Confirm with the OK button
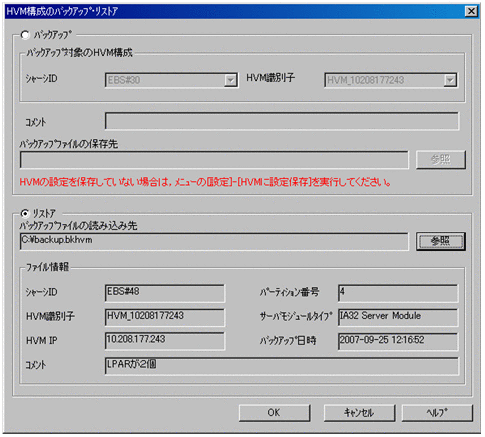Viewport: 485px width, 437px height. 274,413
